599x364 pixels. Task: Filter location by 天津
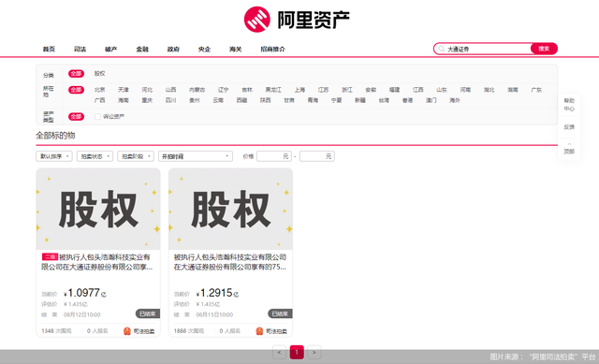click(124, 90)
